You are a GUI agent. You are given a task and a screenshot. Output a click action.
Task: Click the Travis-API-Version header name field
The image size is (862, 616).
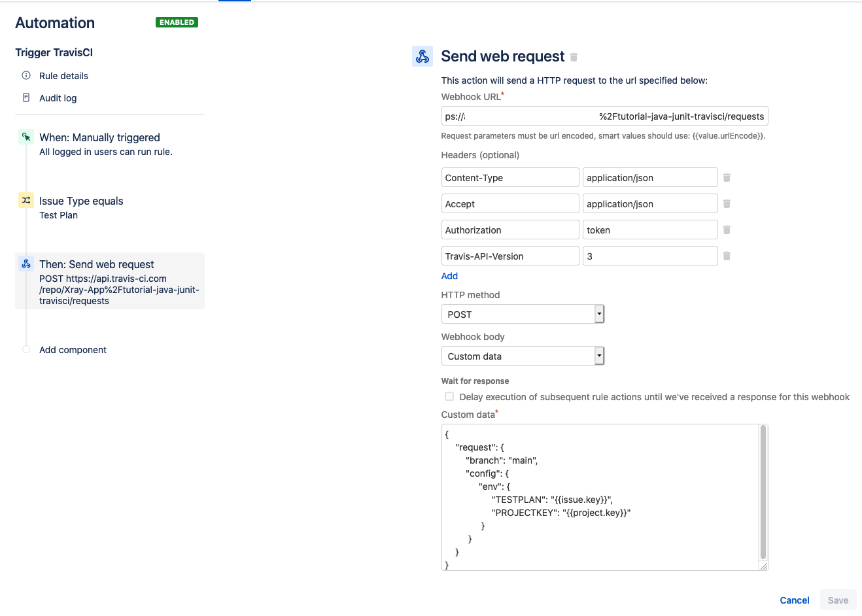click(510, 256)
